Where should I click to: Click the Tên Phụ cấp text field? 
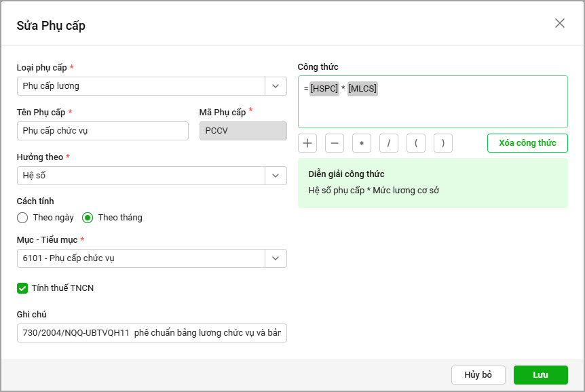coord(102,131)
